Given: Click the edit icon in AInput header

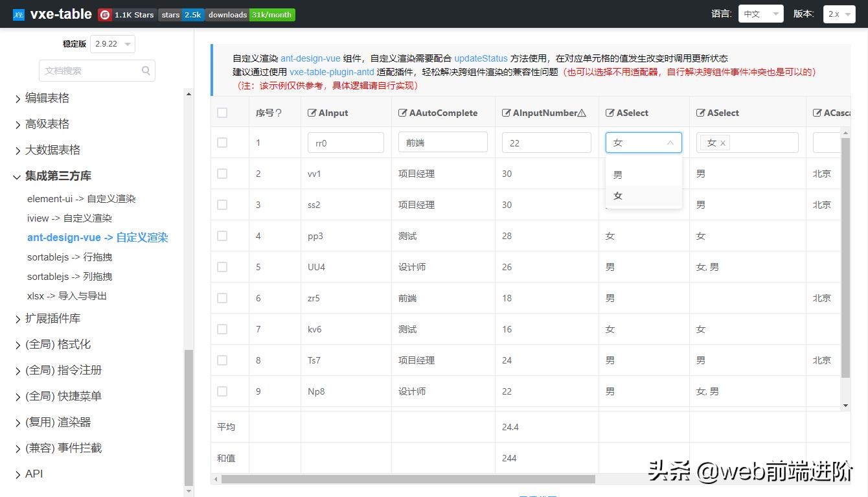Looking at the screenshot, I should point(312,113).
